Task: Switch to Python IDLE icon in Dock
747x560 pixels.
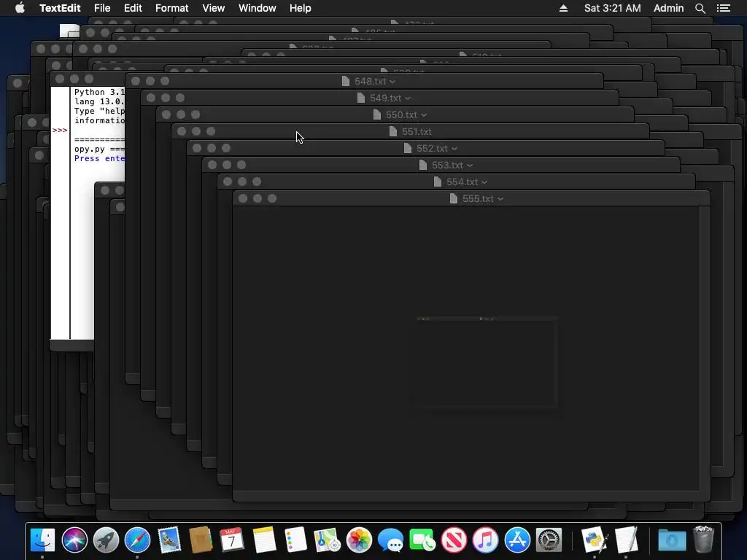Action: (594, 540)
